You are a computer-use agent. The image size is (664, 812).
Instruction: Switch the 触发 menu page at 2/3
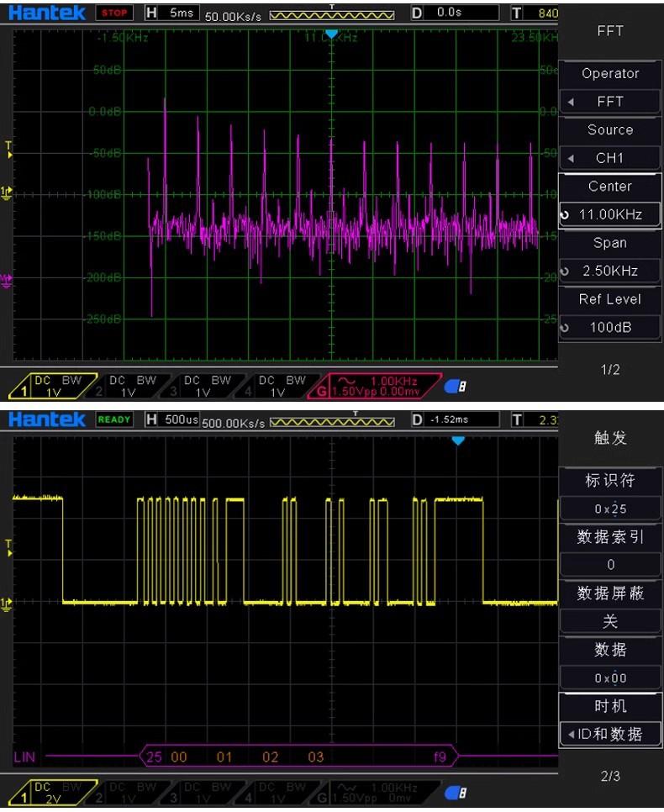coord(610,776)
